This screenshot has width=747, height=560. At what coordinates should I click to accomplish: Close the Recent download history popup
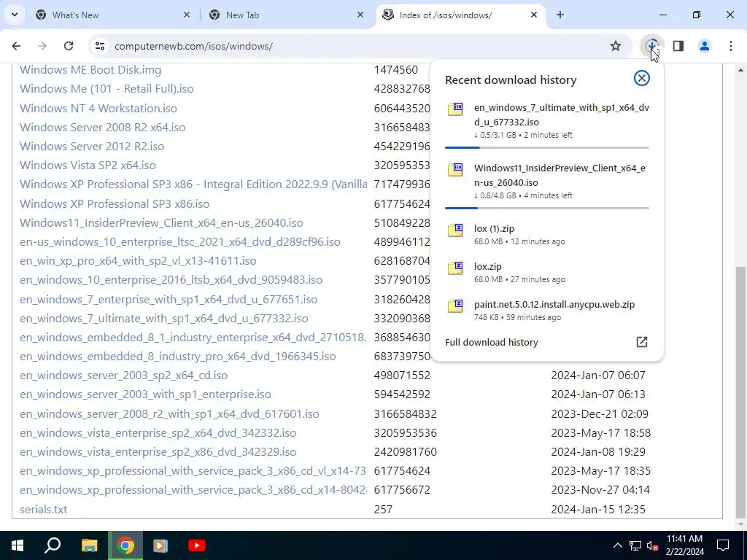[642, 78]
